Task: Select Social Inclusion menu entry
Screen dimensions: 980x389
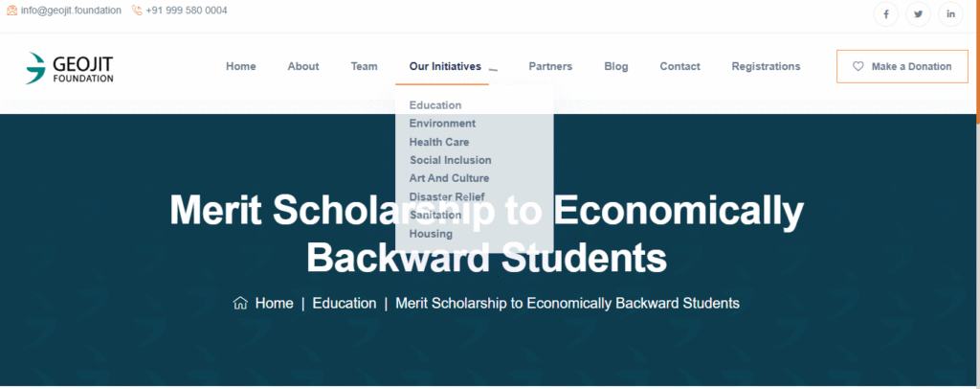Action: pos(451,160)
